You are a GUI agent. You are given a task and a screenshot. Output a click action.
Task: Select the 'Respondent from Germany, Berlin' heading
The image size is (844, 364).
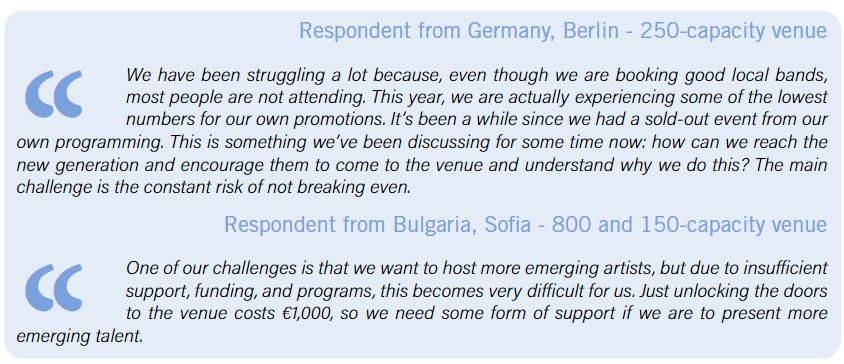(459, 31)
